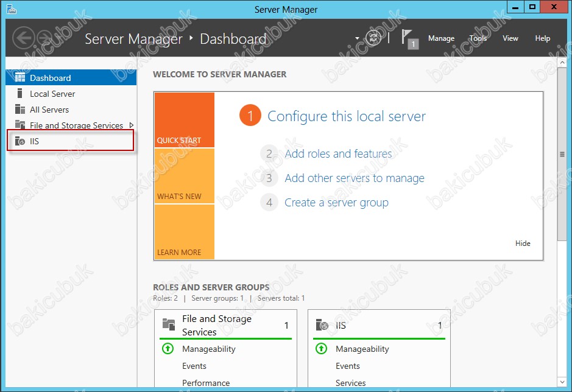The width and height of the screenshot is (572, 392).
Task: Click the File and Storage Services tile icon
Action: [169, 324]
